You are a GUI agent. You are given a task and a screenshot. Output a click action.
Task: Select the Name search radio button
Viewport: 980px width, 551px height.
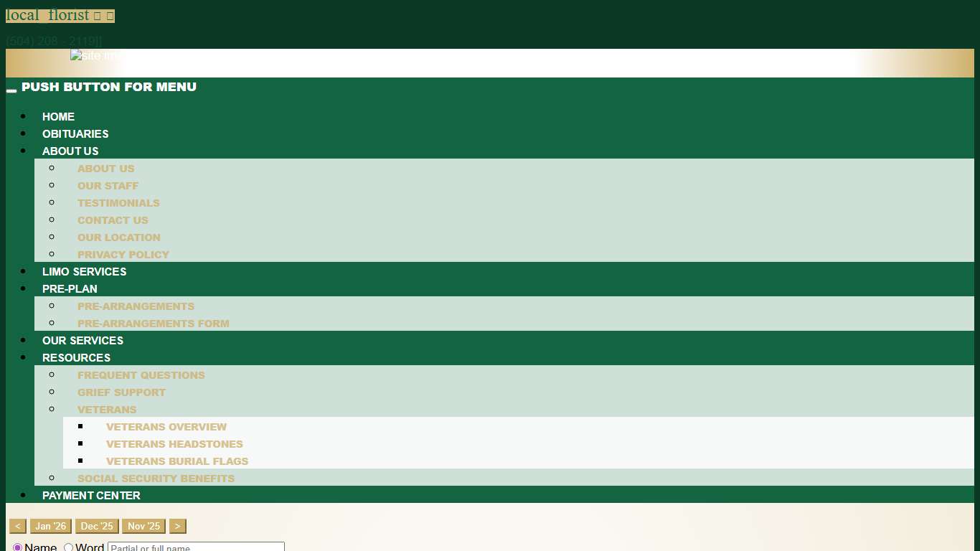[18, 547]
